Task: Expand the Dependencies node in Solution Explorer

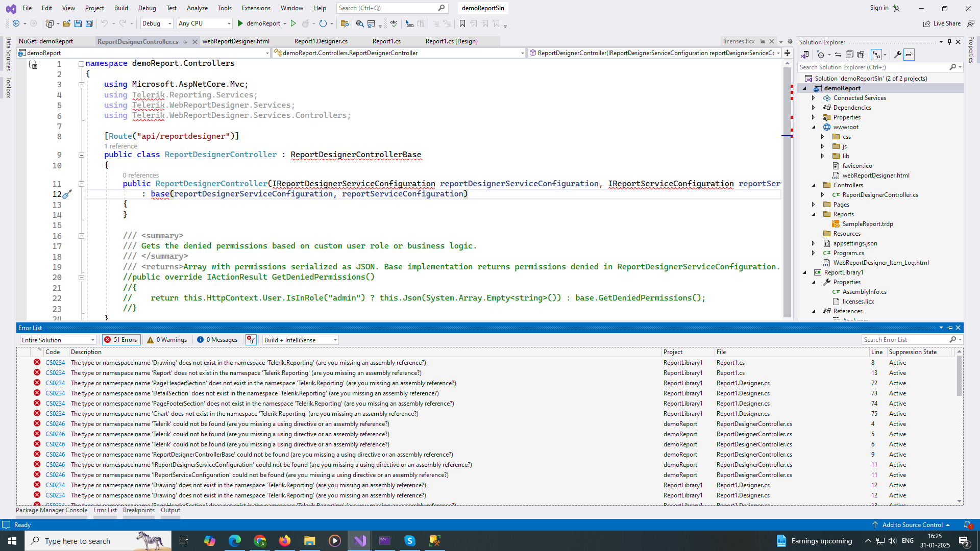Action: (x=814, y=108)
